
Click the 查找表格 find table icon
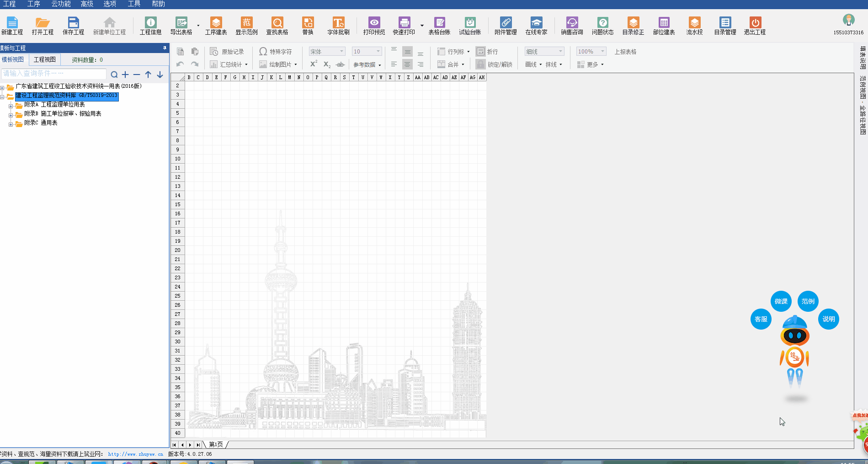[x=277, y=26]
